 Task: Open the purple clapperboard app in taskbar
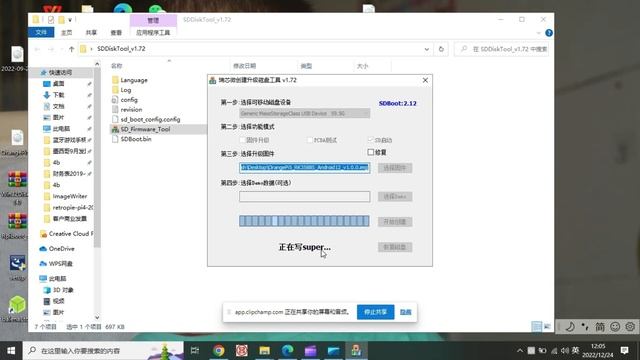310,350
